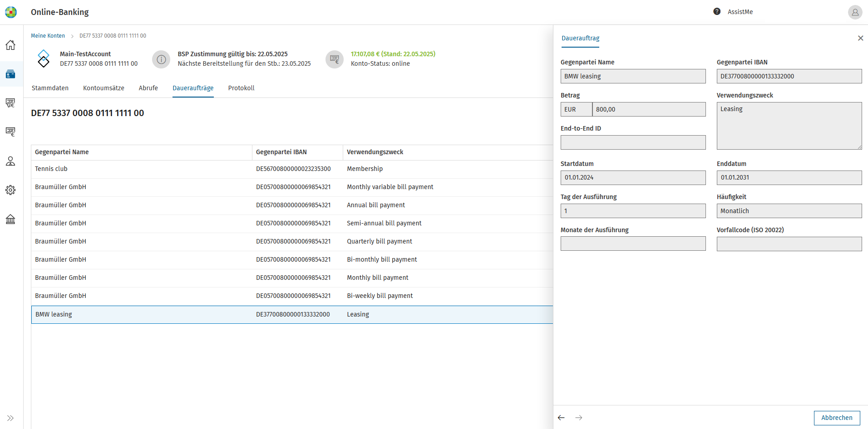Click the Main-TestAccount diamond logo
Screen dimensions: 868x429
coord(44,59)
